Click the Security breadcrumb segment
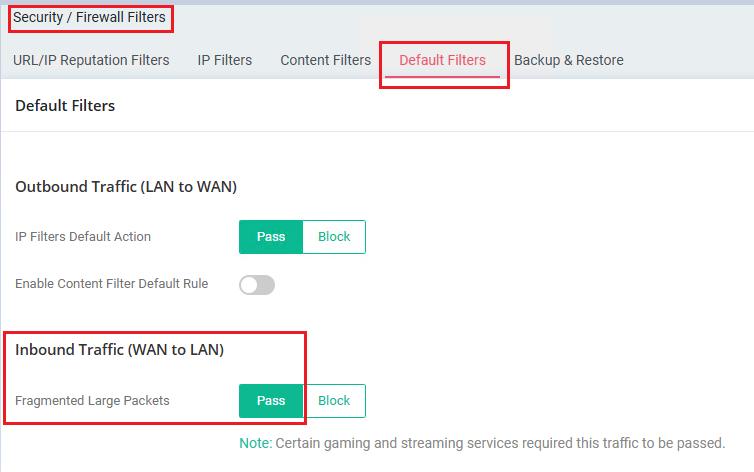This screenshot has width=754, height=472. (38, 17)
